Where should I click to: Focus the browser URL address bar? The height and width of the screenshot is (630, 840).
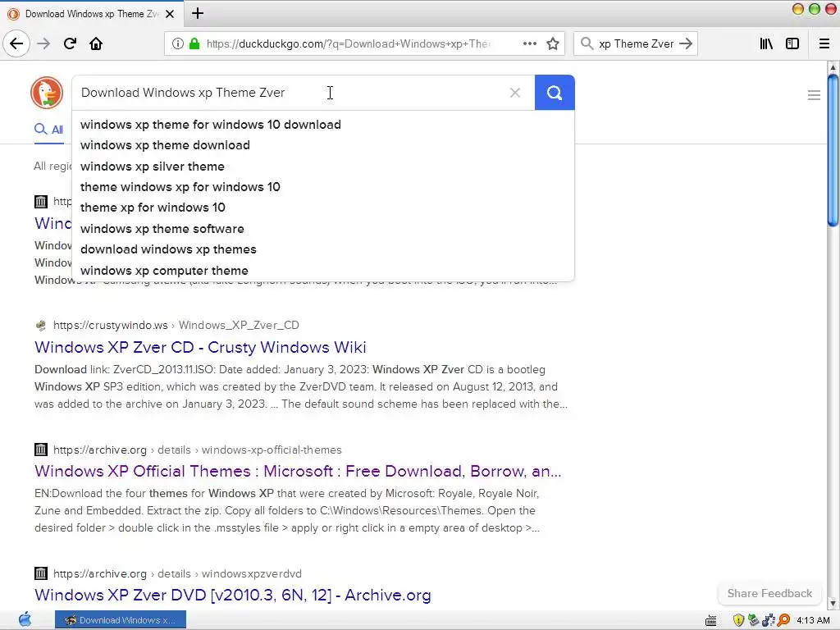click(x=348, y=44)
